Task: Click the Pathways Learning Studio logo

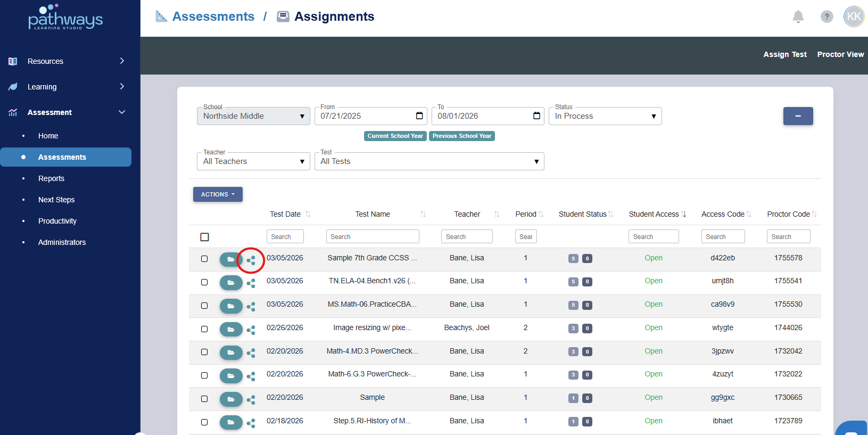Action: [x=65, y=17]
